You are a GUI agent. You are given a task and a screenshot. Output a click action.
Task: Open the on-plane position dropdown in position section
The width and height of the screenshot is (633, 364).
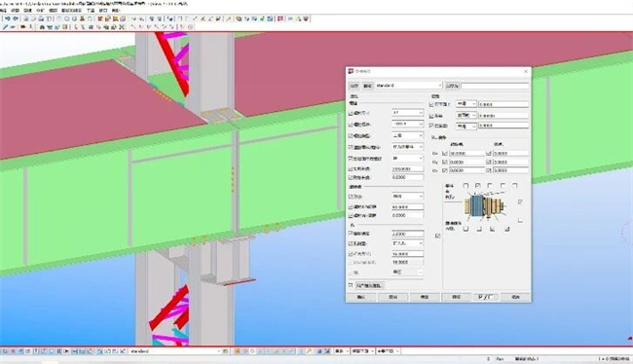pyautogui.click(x=466, y=104)
